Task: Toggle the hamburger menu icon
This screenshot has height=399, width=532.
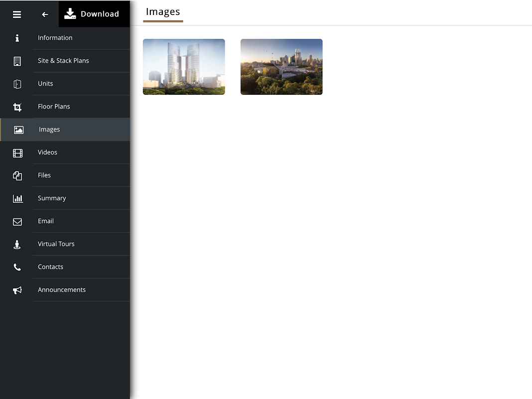Action: 17,14
